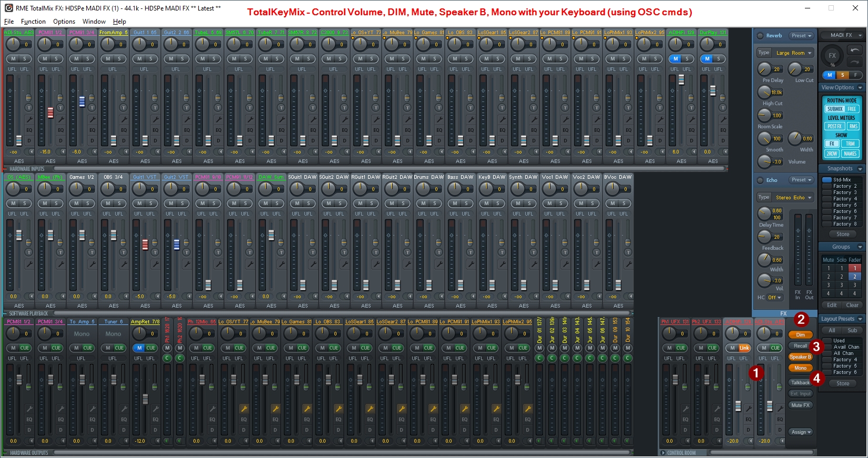The height and width of the screenshot is (458, 868).
Task: Toggle Cue on PCM81 1/2 hardware output
Action: (25, 348)
